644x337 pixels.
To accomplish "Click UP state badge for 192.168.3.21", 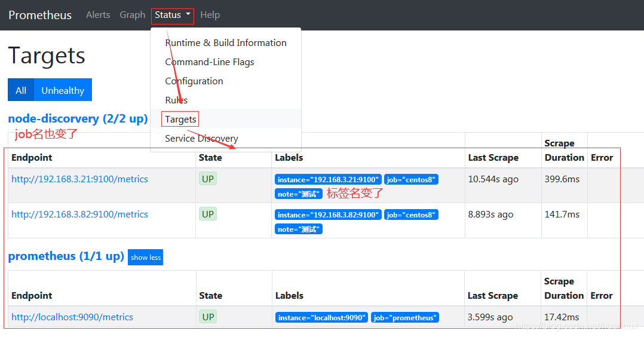I will (x=208, y=179).
